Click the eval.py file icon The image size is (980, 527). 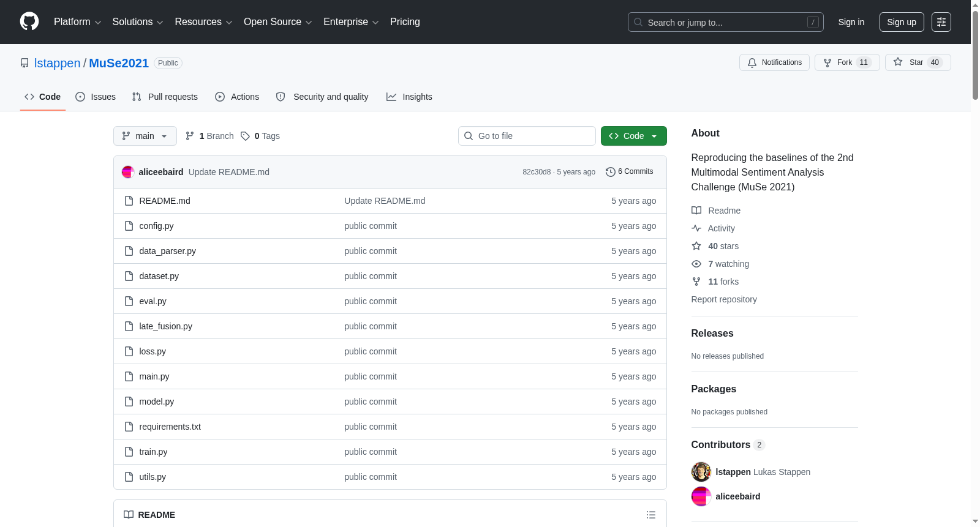[x=129, y=301]
